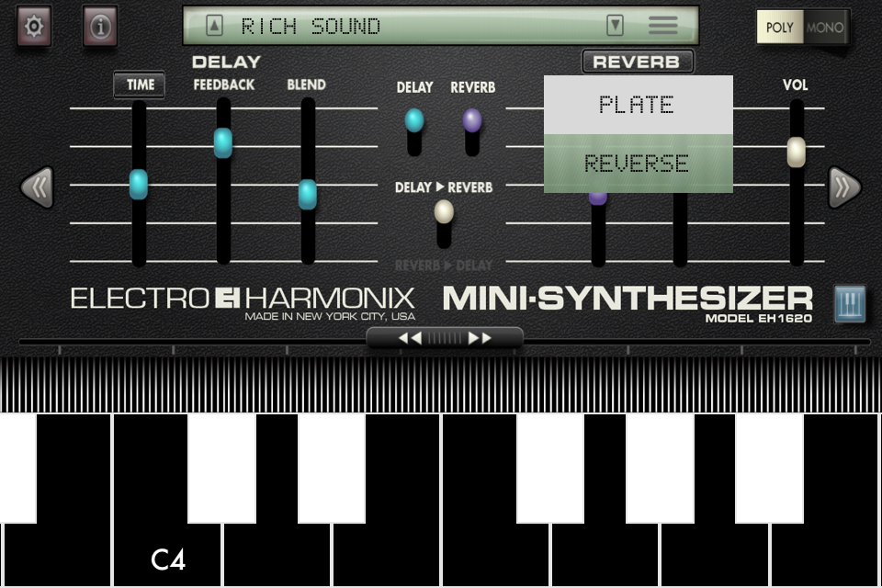Click the delay TIME button
882x588 pixels.
139,85
